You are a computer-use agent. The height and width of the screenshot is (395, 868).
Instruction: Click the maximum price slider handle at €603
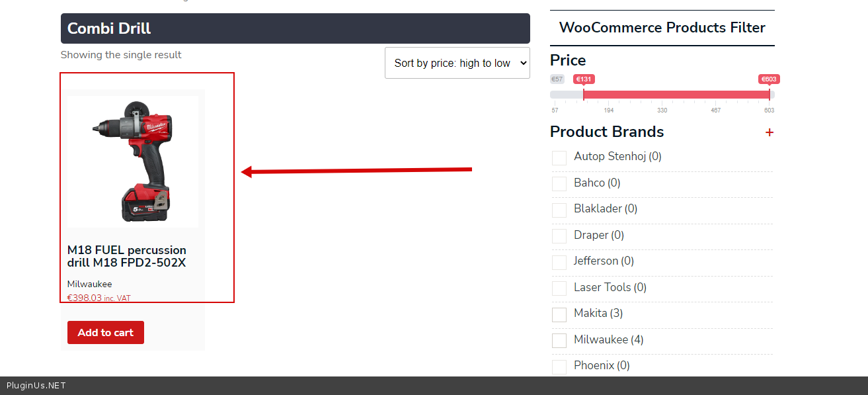tap(769, 95)
